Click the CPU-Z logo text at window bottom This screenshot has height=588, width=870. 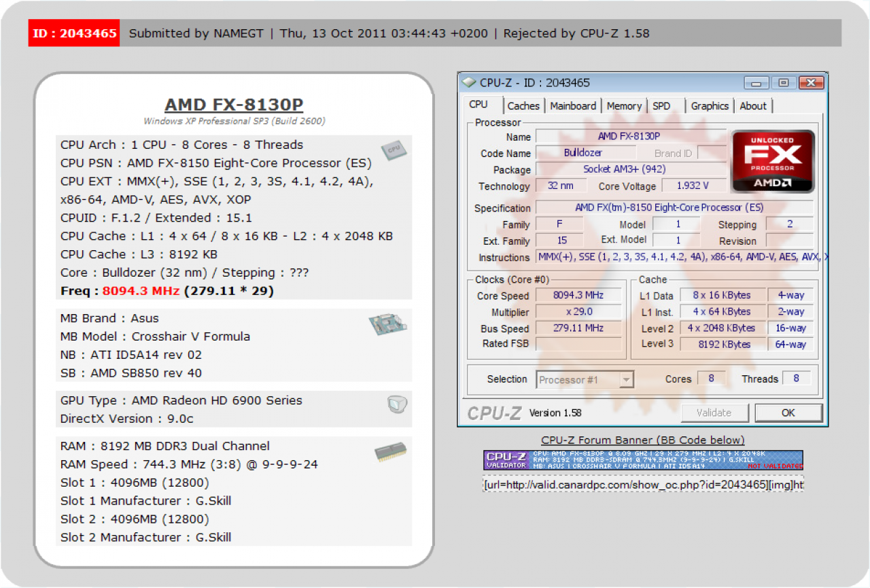click(x=494, y=413)
